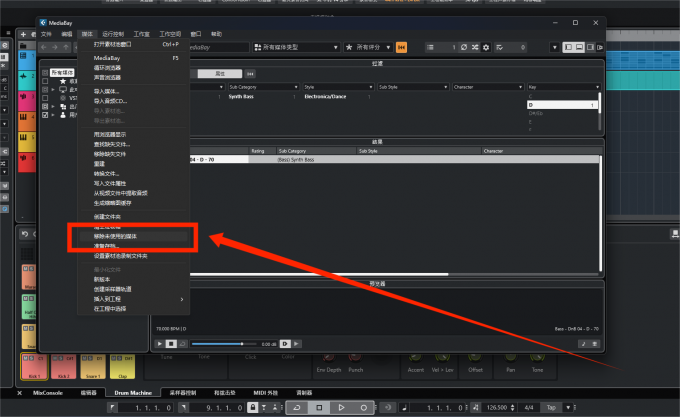Click the previewer cycle playback icon
The width and height of the screenshot is (680, 417).
(x=183, y=344)
